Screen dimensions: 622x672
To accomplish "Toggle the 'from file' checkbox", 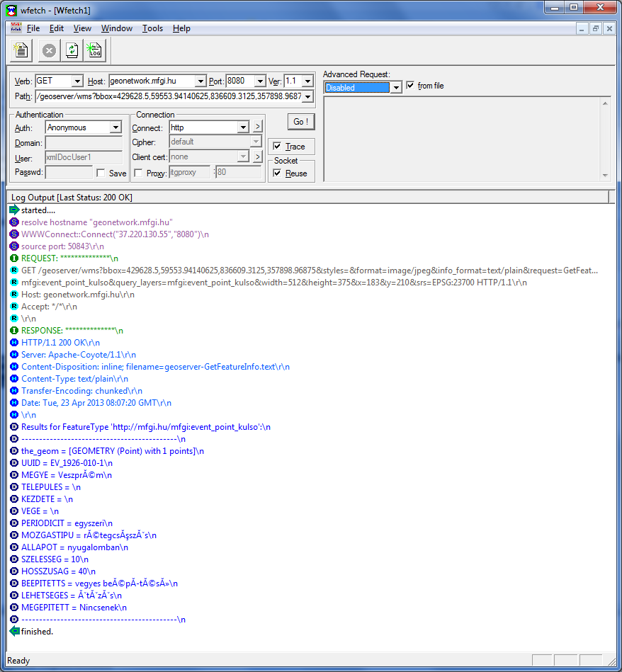I will click(x=410, y=85).
